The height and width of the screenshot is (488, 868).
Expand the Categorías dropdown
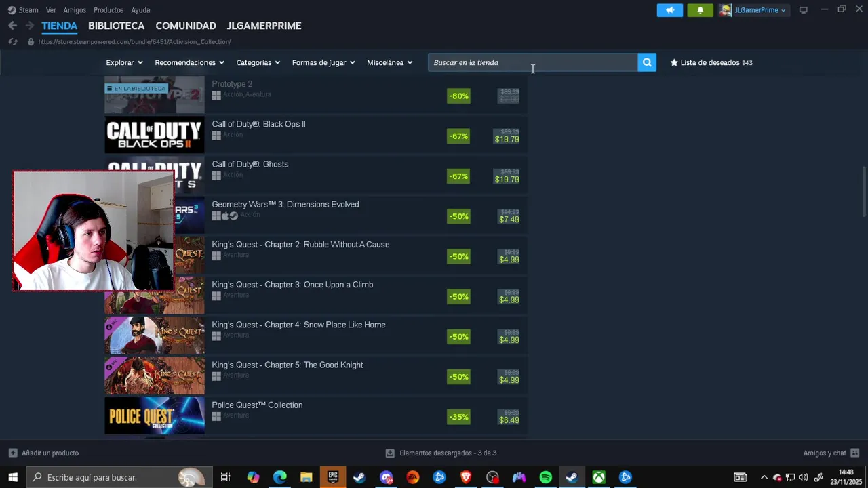click(x=258, y=62)
